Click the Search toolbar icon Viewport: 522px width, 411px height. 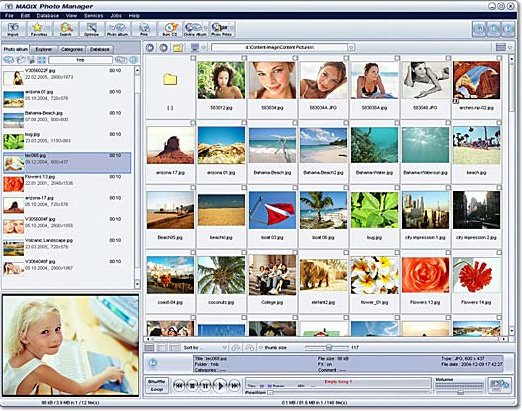tap(65, 29)
